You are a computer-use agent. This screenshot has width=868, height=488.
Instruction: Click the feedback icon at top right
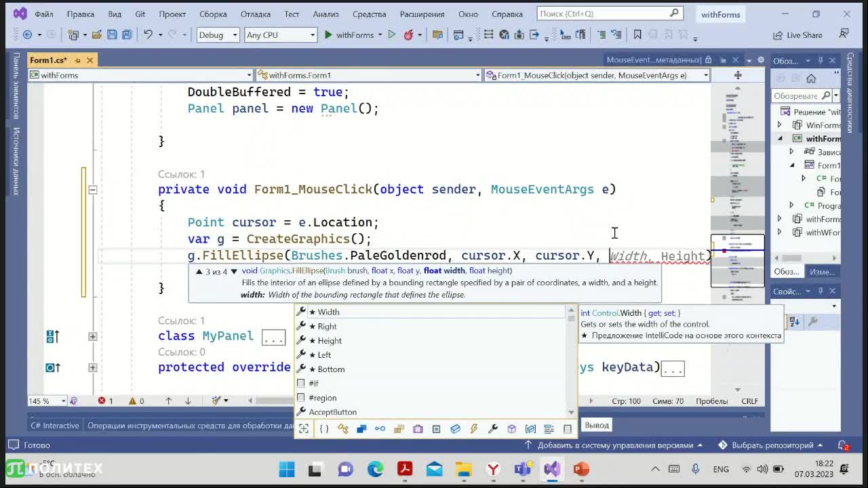coord(844,34)
